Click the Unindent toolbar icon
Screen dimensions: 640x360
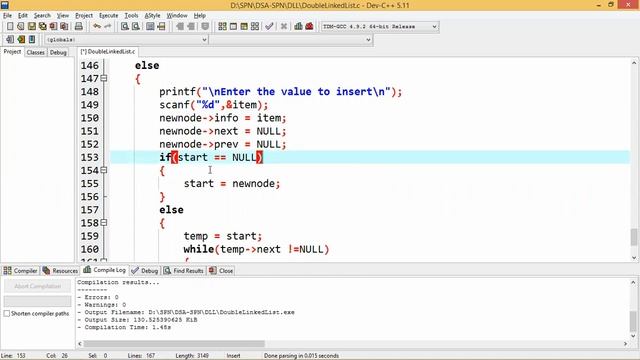click(191, 27)
